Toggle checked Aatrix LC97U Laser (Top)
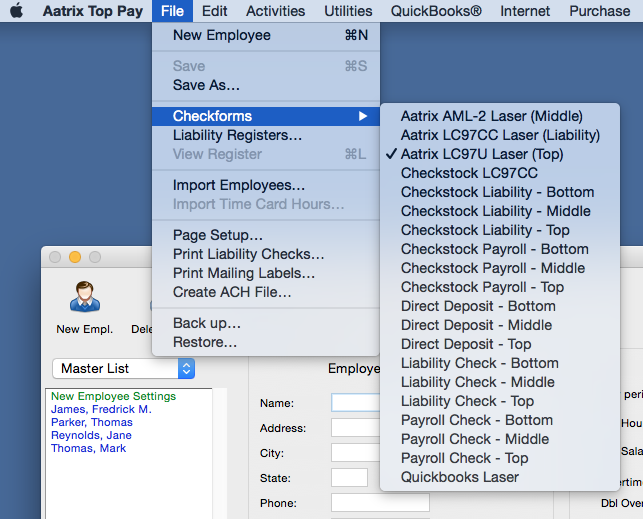The image size is (643, 519). click(x=500, y=154)
